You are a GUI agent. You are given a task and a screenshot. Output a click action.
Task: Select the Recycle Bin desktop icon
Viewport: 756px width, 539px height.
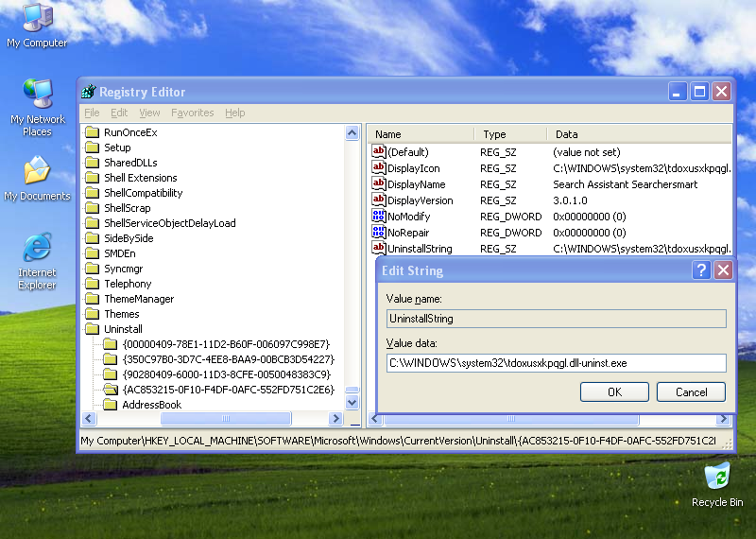[717, 484]
